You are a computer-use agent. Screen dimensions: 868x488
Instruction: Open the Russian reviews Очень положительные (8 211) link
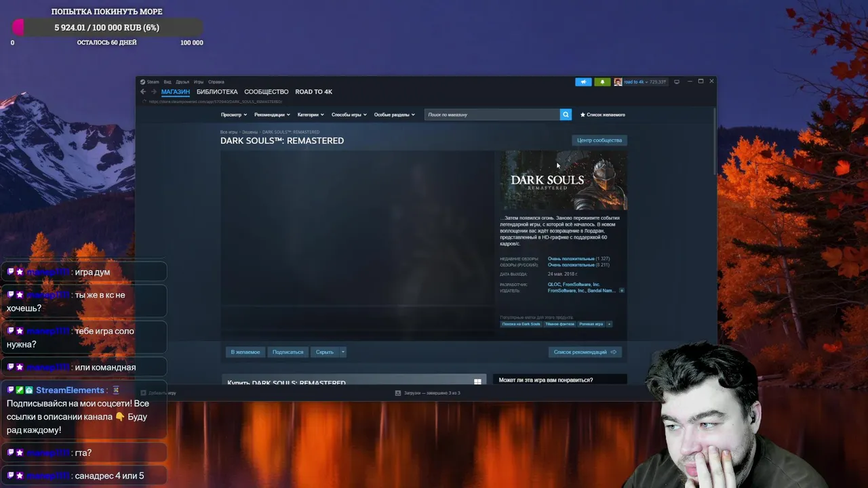tap(578, 265)
